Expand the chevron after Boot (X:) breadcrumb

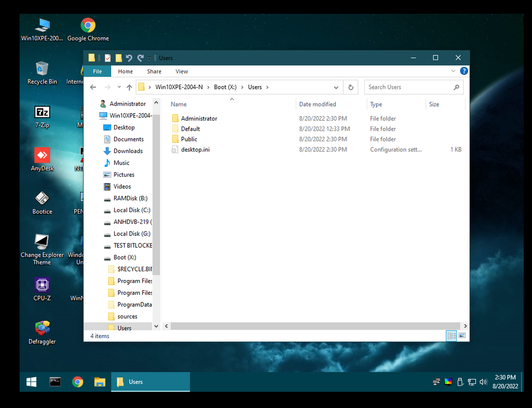tap(242, 87)
